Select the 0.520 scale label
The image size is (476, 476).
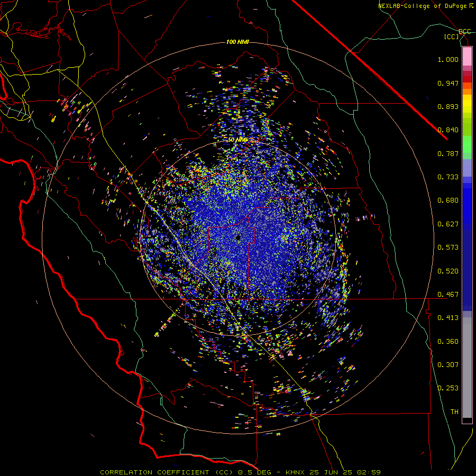448,271
